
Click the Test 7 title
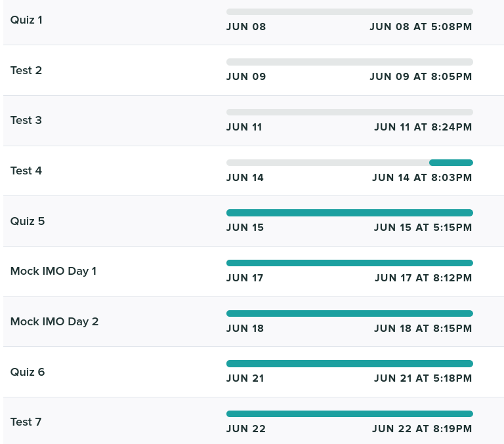coord(26,422)
